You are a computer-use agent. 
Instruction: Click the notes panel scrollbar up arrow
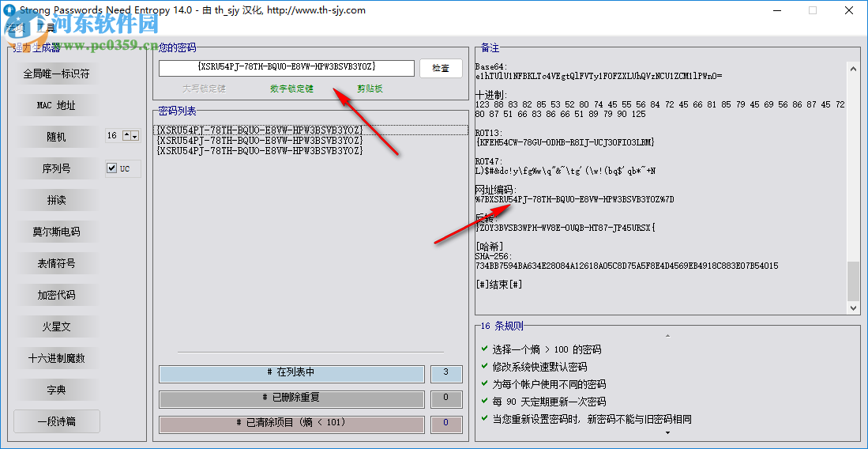(852, 68)
